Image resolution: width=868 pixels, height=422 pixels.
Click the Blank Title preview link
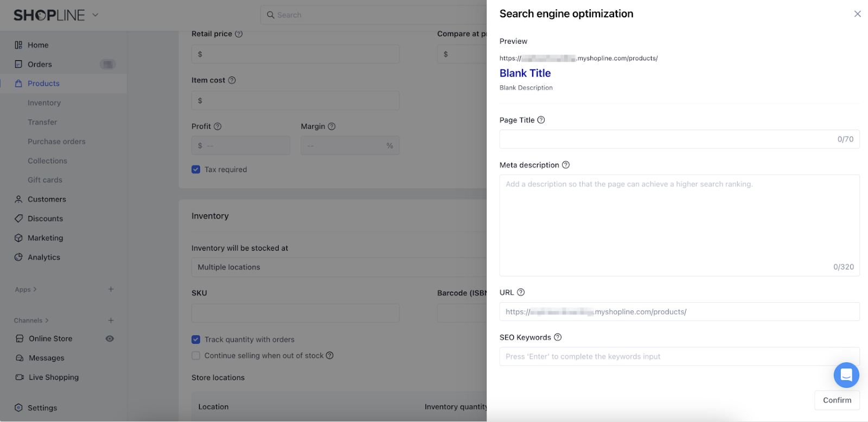pos(525,73)
